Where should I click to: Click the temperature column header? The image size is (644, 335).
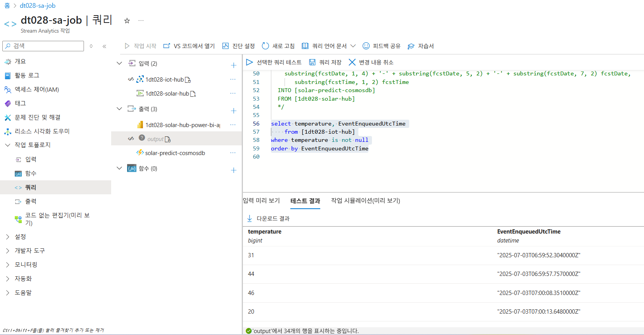[x=265, y=232]
